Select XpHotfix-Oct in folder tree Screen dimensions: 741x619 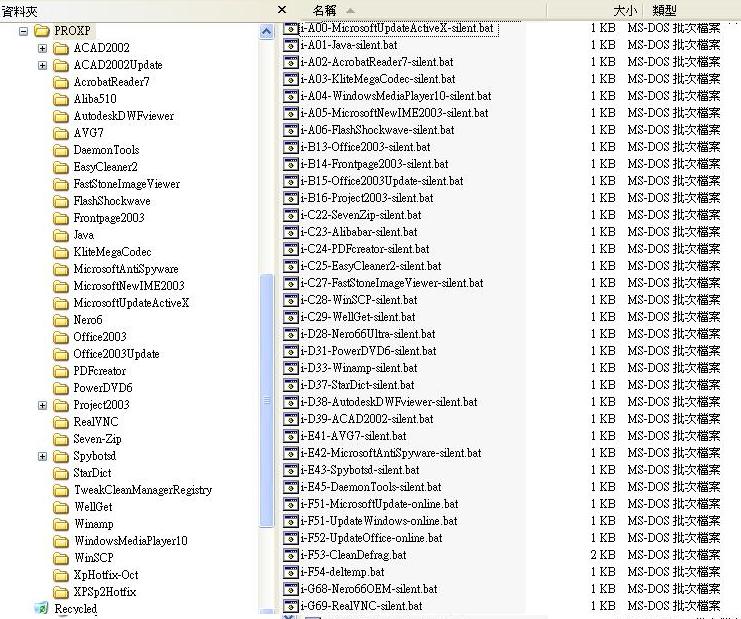pos(106,576)
